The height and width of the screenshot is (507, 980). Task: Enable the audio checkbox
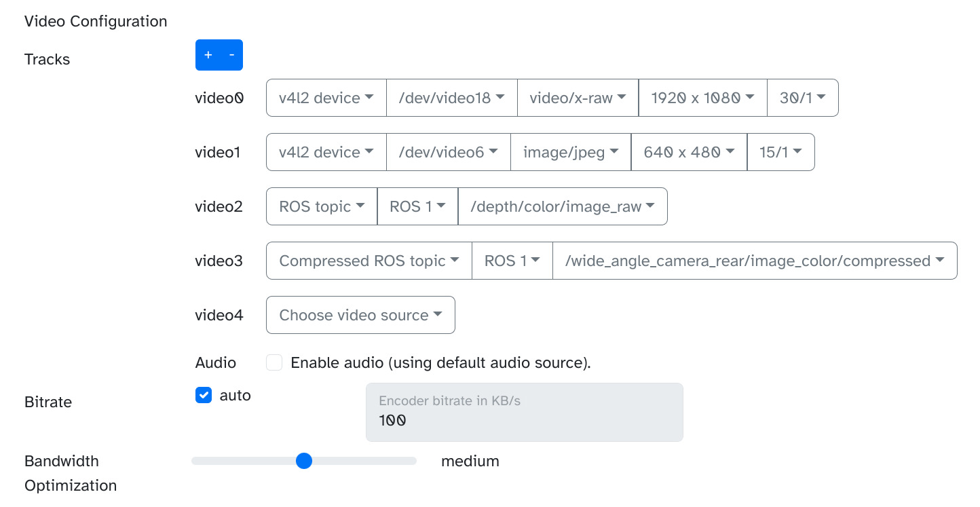[x=274, y=362]
